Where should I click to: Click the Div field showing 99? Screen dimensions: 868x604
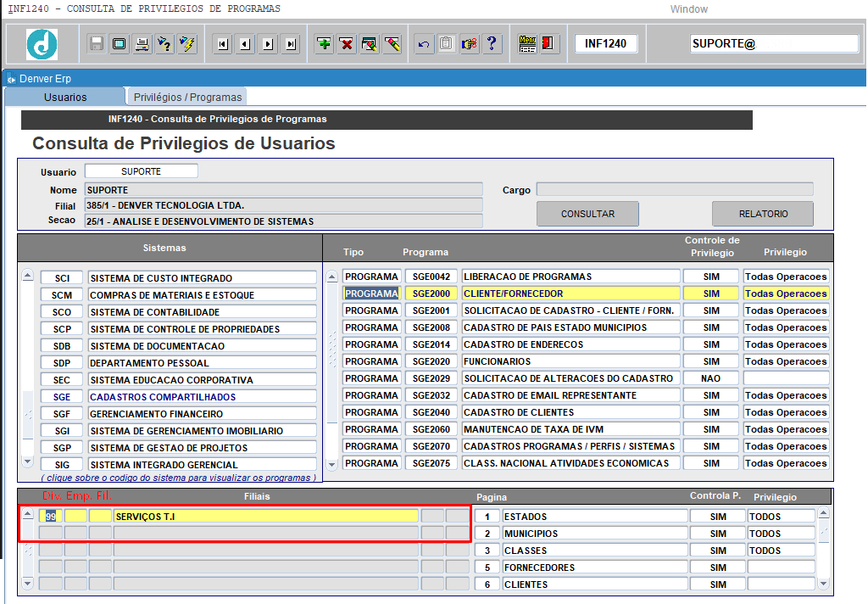point(50,517)
